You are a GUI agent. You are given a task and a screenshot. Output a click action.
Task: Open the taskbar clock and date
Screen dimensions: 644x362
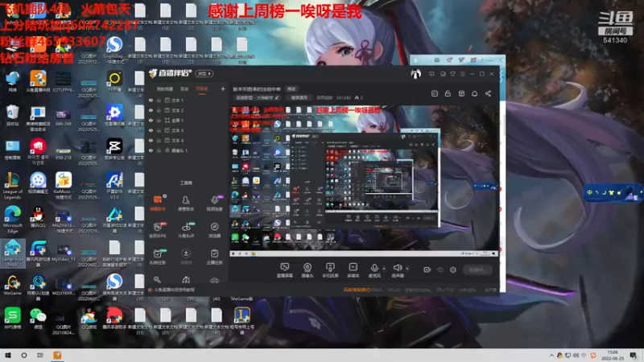[613, 356]
